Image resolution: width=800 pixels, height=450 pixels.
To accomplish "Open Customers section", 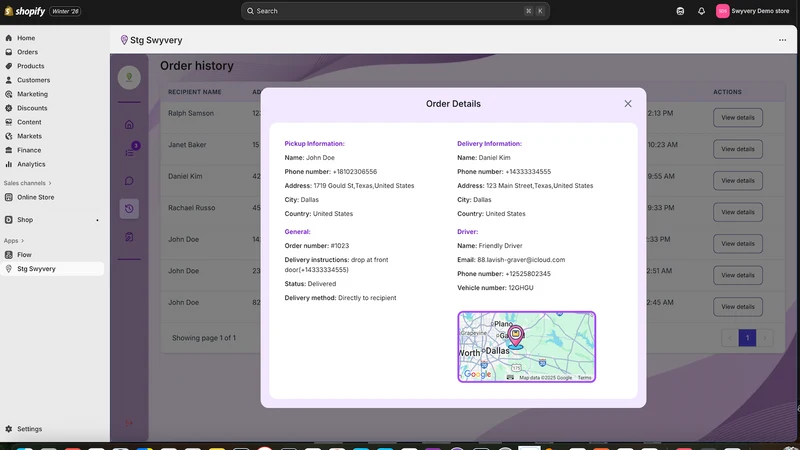I will [x=33, y=80].
